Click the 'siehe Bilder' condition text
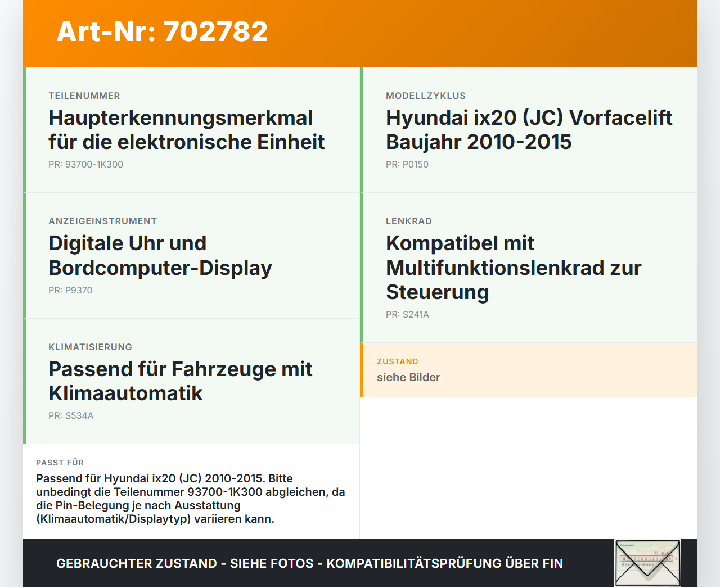Viewport: 720px width, 588px height. (x=408, y=377)
